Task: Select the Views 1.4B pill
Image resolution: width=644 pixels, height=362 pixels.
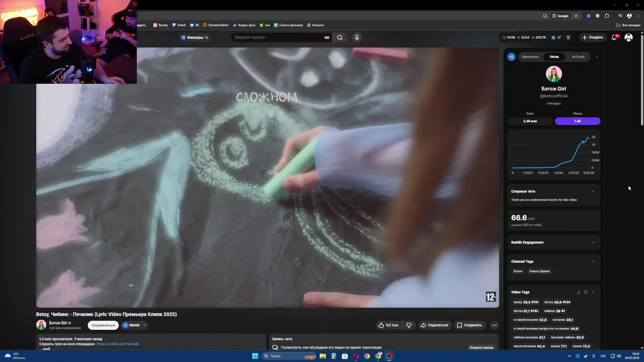Action: [x=578, y=121]
